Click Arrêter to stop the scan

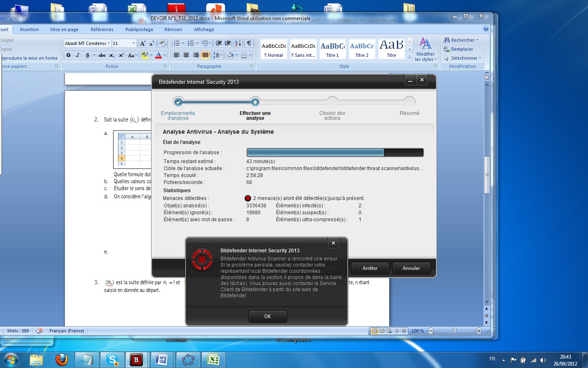370,268
